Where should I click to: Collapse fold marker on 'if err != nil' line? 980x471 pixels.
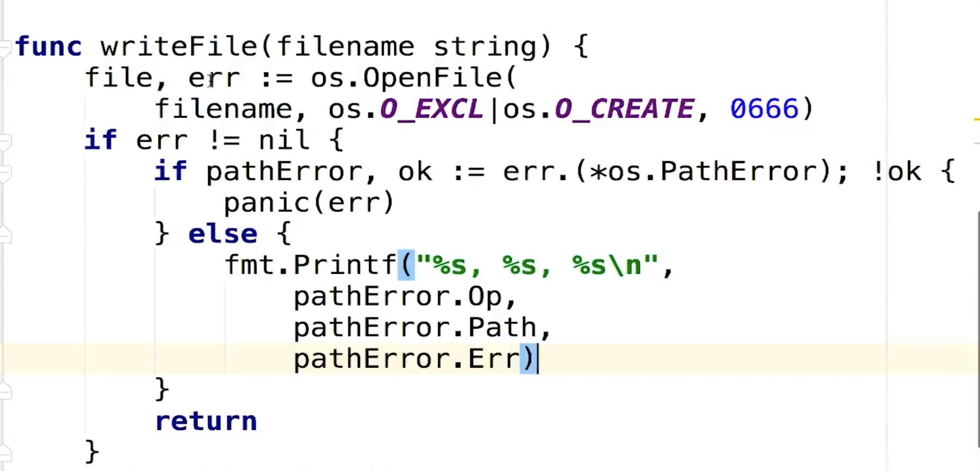[x=5, y=142]
